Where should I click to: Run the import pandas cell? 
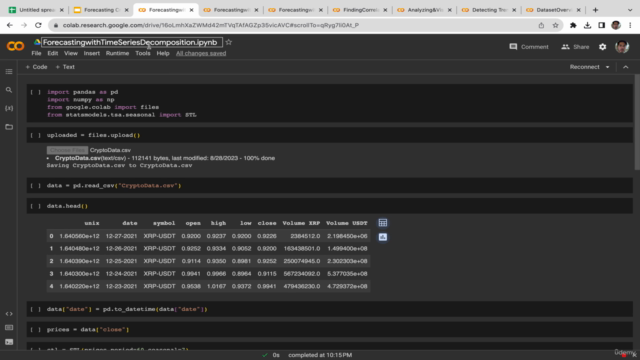click(36, 92)
